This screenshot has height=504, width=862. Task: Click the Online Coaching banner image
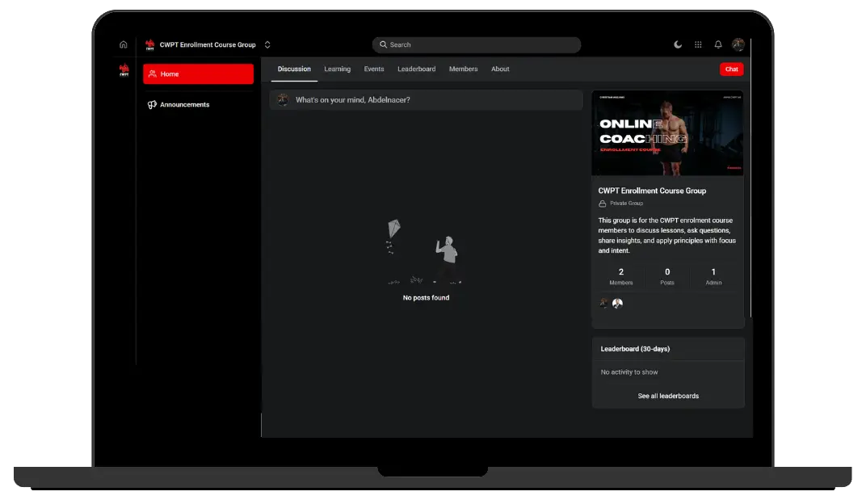pos(668,132)
